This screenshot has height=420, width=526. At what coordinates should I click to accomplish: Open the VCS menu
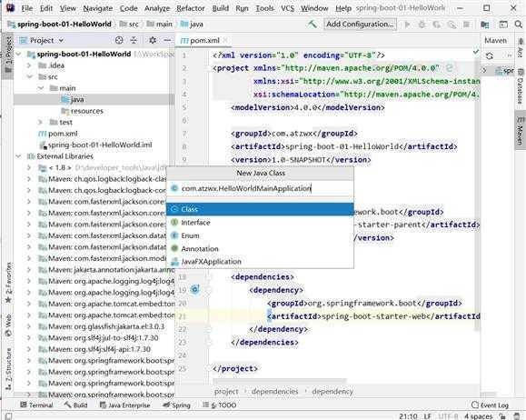[x=287, y=8]
